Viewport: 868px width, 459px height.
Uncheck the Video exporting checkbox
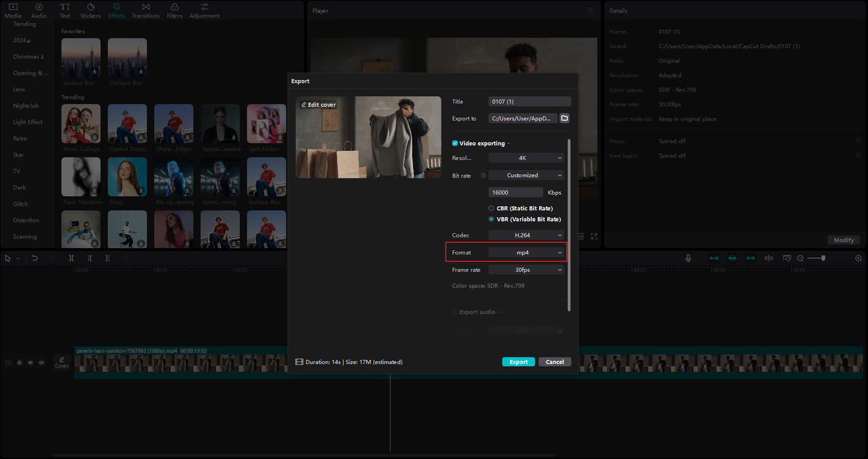point(455,144)
